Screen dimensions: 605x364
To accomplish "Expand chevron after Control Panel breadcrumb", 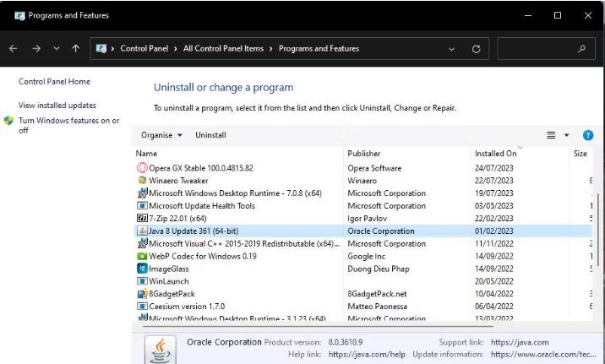I will 176,49.
